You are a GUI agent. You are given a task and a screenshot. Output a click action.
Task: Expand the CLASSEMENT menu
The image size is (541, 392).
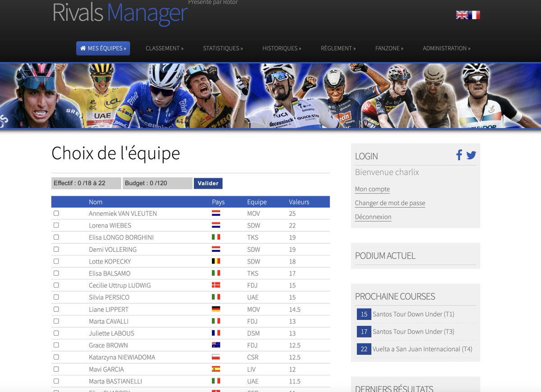[x=165, y=48]
